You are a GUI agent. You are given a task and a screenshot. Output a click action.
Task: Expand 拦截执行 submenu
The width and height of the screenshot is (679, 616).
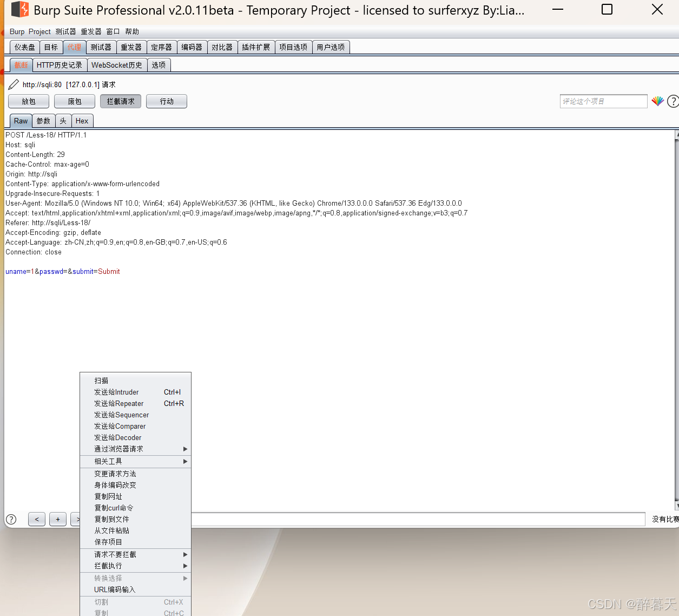(x=135, y=566)
